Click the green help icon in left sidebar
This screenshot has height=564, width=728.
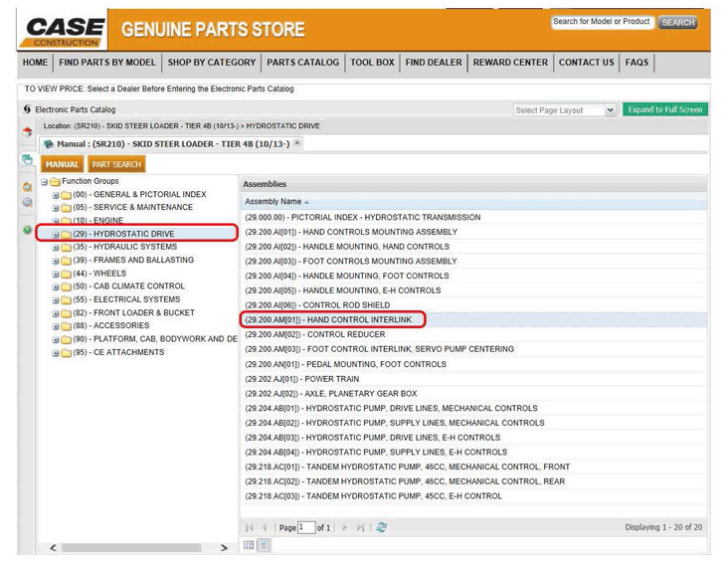27,229
